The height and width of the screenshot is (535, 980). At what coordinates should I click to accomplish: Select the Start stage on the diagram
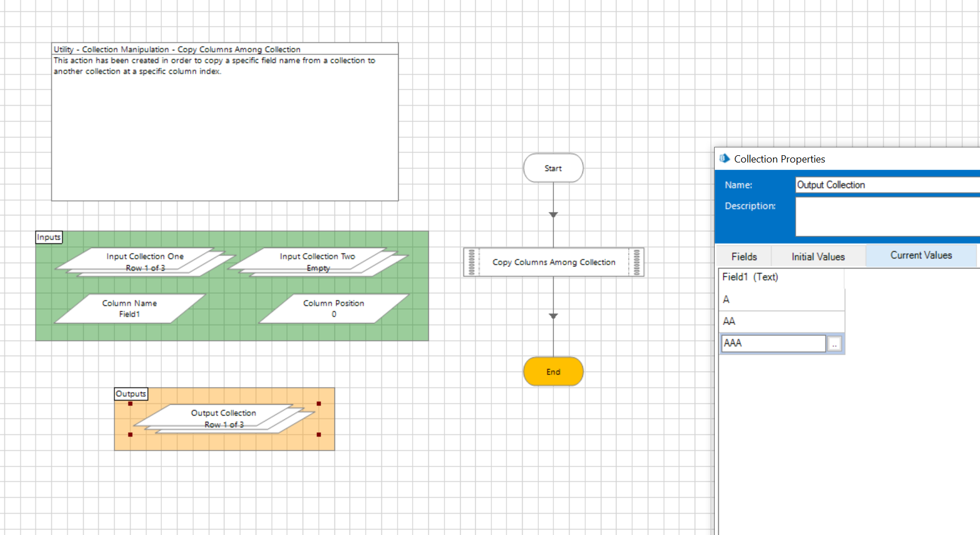[x=553, y=168]
